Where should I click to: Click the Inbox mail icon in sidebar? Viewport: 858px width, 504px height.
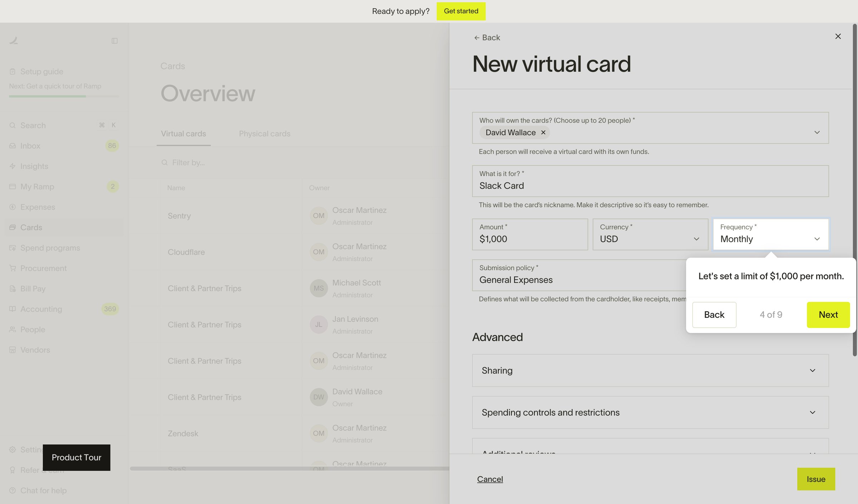13,146
